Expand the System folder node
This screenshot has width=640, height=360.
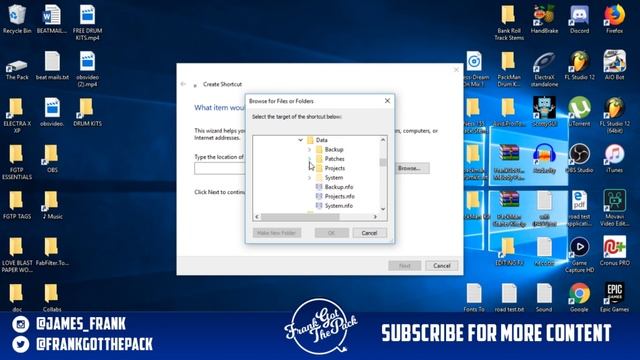(x=309, y=178)
